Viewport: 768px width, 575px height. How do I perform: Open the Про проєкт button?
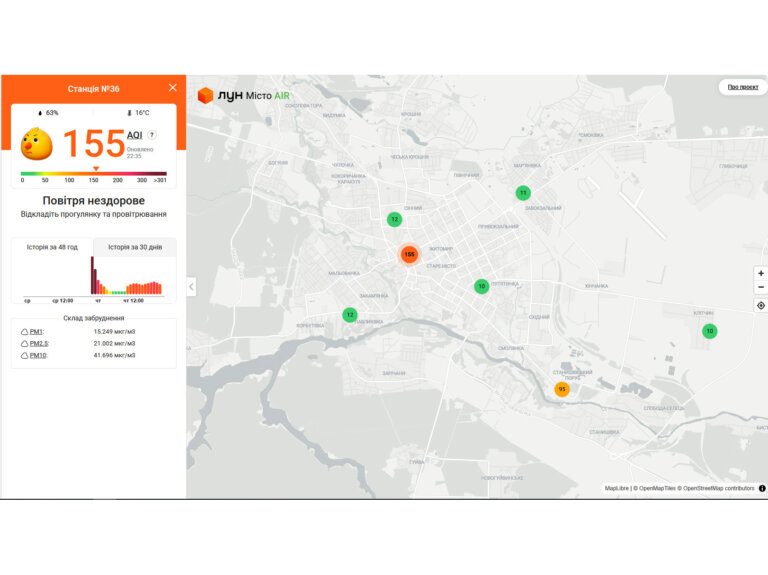743,87
